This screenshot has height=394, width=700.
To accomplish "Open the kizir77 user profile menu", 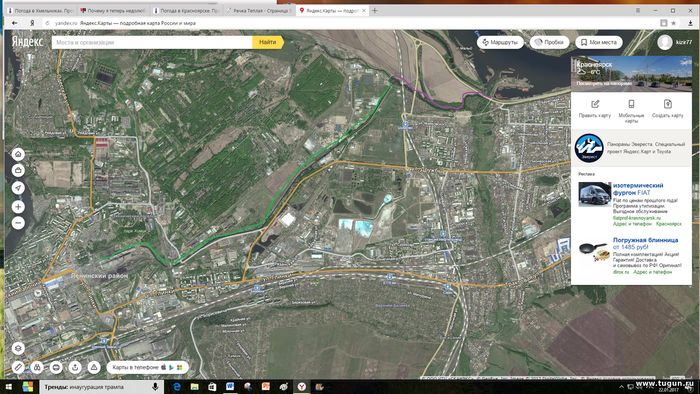I will tap(674, 42).
